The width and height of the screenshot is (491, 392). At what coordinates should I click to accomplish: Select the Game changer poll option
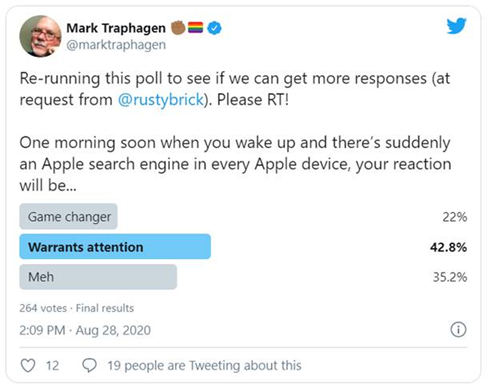pos(68,217)
